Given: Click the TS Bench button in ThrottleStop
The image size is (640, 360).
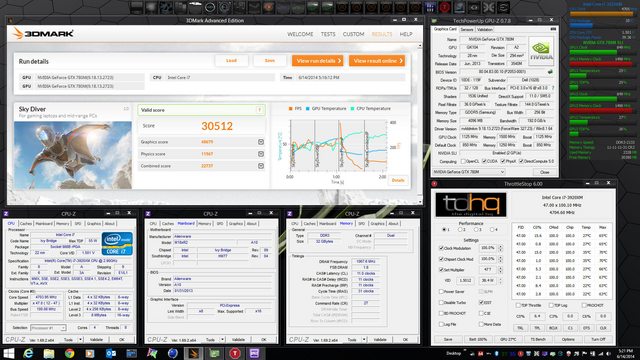Looking at the screenshot, I should (x=538, y=339).
